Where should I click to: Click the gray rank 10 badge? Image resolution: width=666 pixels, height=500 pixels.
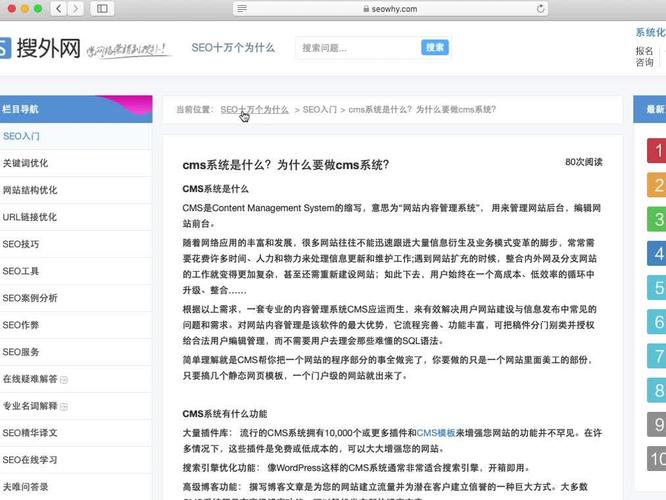coord(657,459)
